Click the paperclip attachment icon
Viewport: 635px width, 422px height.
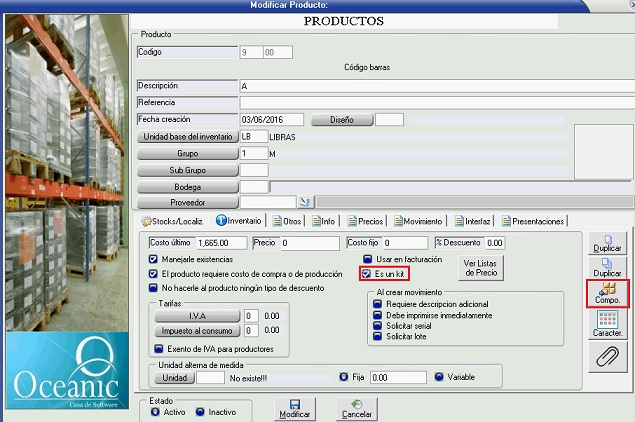607,355
